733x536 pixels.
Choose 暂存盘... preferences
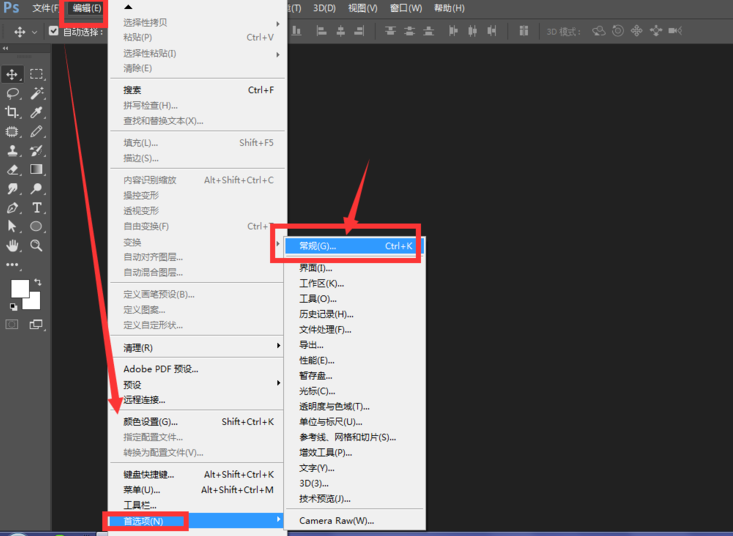click(354, 376)
